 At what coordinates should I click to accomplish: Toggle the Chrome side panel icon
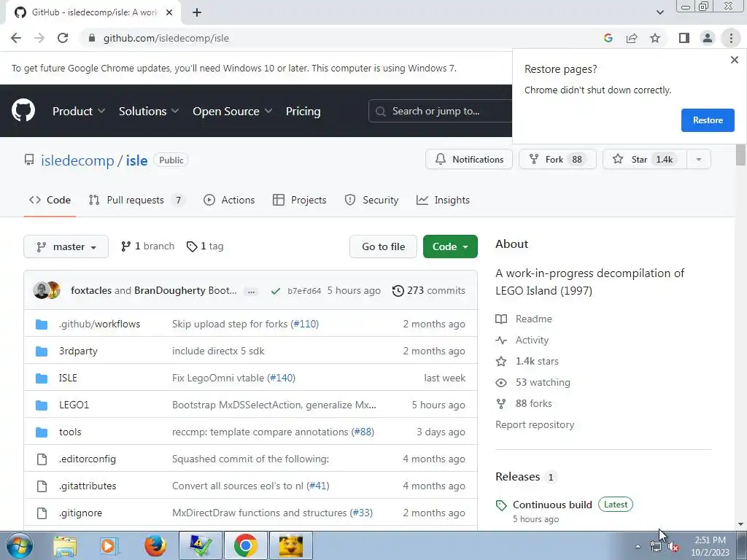[x=684, y=38]
